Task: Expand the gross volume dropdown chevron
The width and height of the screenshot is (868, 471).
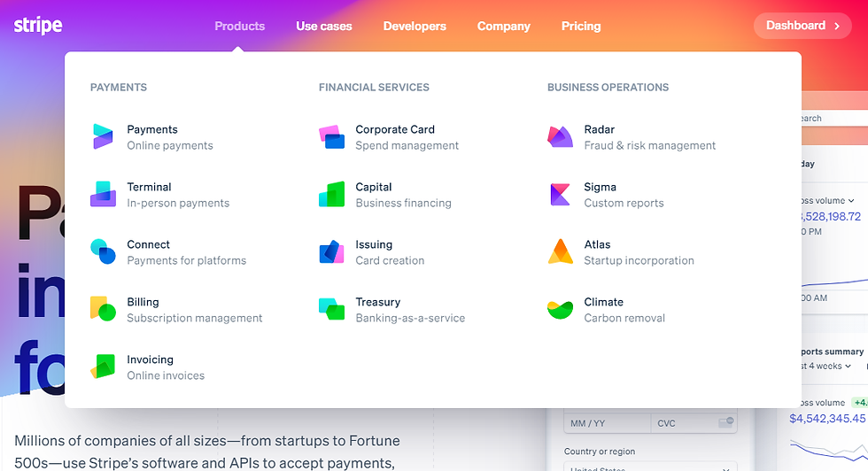Action: click(x=851, y=200)
